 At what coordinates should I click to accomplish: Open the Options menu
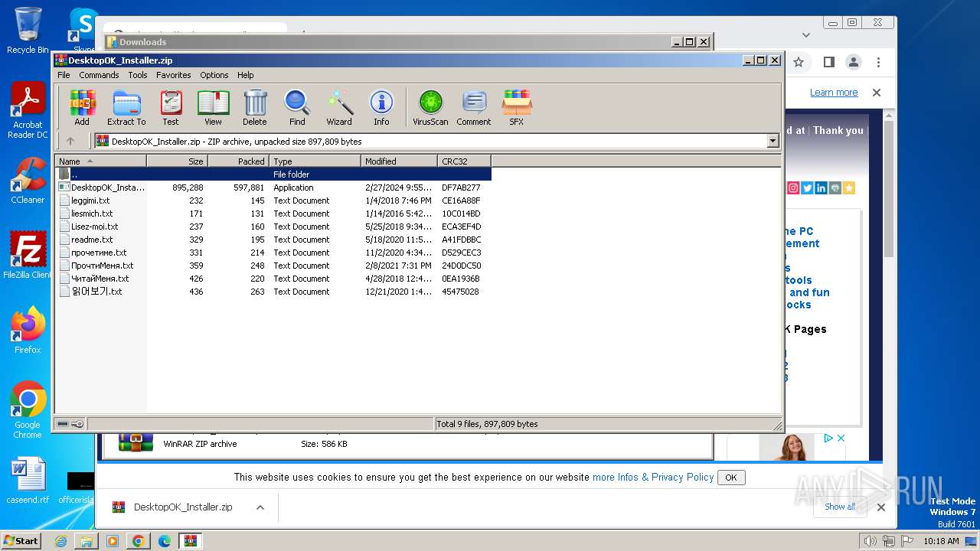(x=214, y=75)
